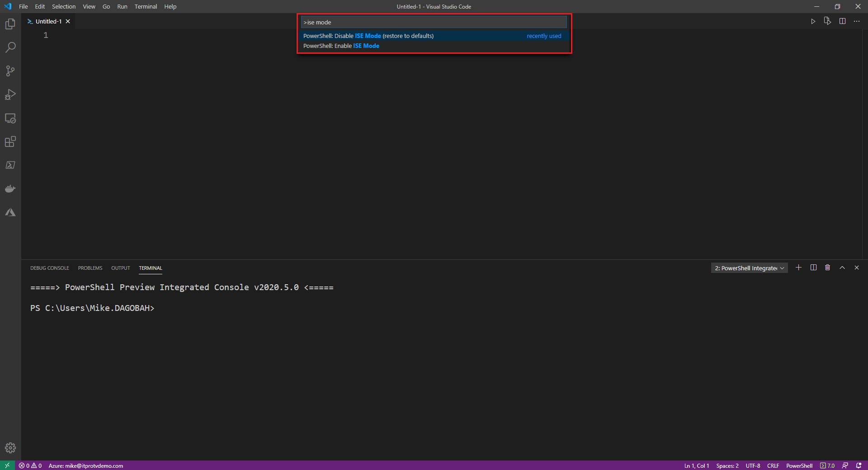
Task: Split the terminal pane
Action: click(813, 268)
